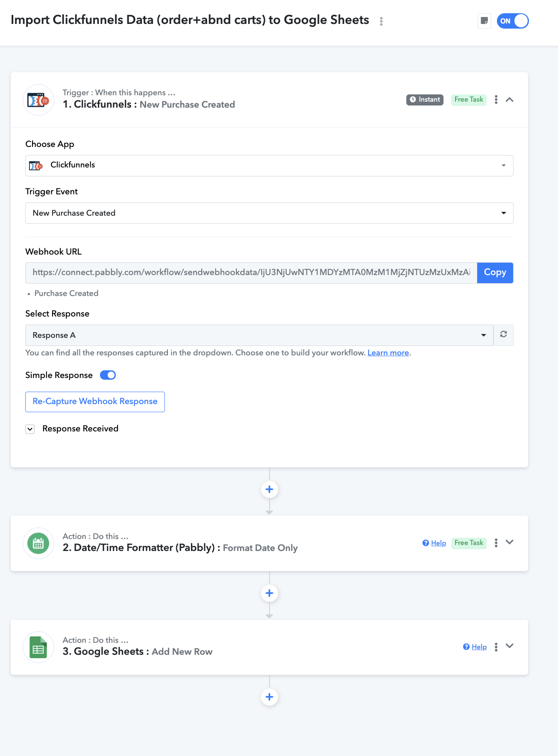Open the Learn more link
Viewport: 558px width, 756px height.
388,353
